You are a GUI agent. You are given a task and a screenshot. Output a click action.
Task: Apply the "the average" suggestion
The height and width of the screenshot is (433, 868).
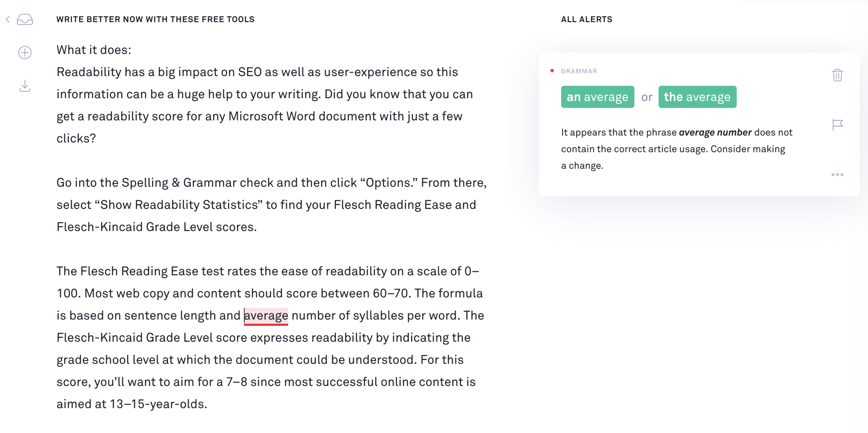[x=697, y=97]
